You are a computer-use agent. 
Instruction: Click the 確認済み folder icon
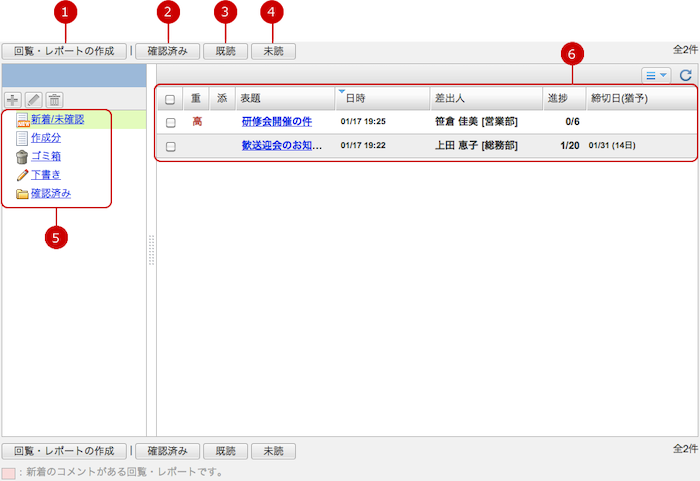click(x=22, y=194)
